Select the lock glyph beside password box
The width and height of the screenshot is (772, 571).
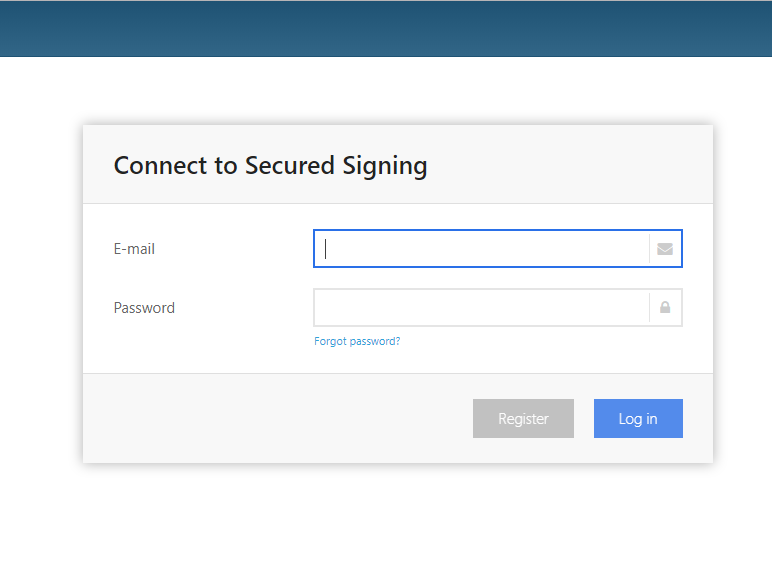pyautogui.click(x=665, y=308)
